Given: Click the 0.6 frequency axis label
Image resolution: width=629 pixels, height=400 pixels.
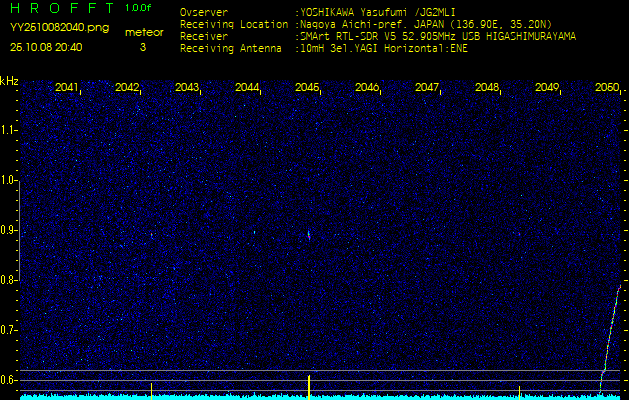Looking at the screenshot, I should (9, 380).
